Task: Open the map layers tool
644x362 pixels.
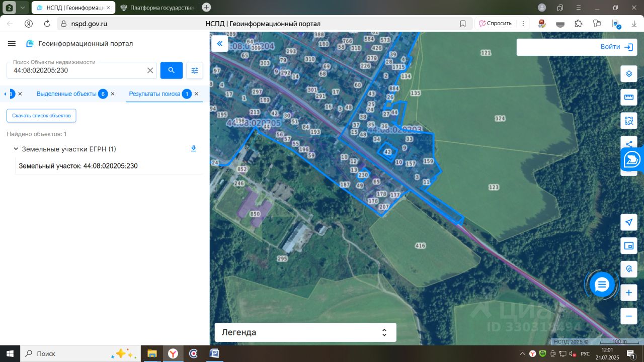Action: (x=629, y=73)
